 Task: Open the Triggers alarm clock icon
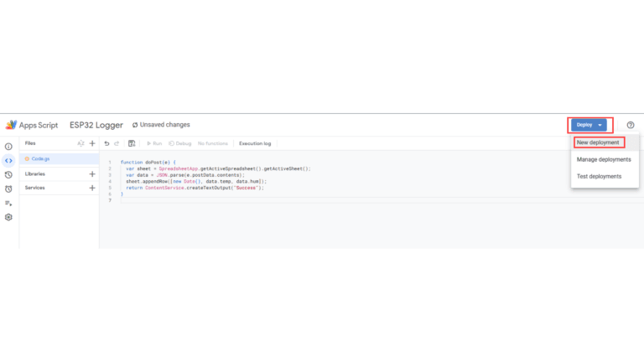8,189
